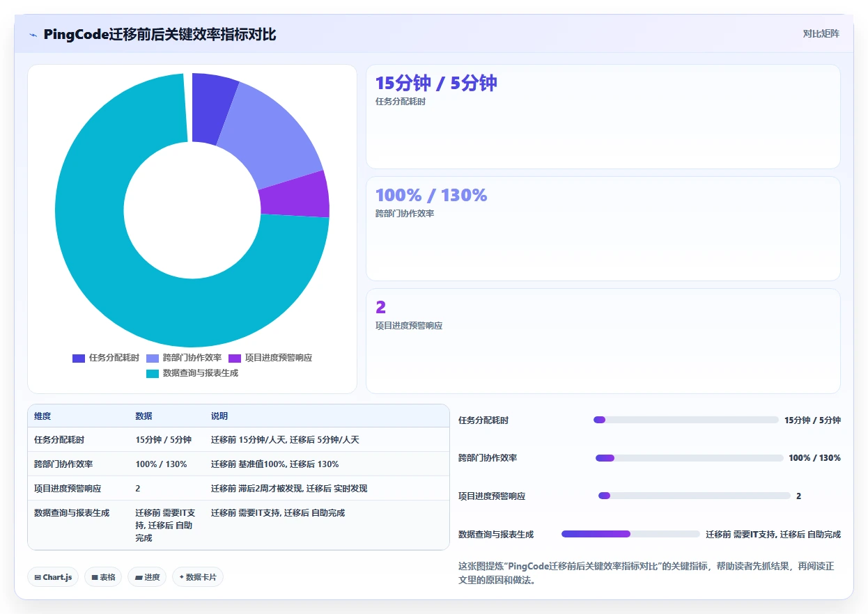The height and width of the screenshot is (614, 868).
Task: Click the 100% / 130% value after progress bar
Action: tap(814, 458)
